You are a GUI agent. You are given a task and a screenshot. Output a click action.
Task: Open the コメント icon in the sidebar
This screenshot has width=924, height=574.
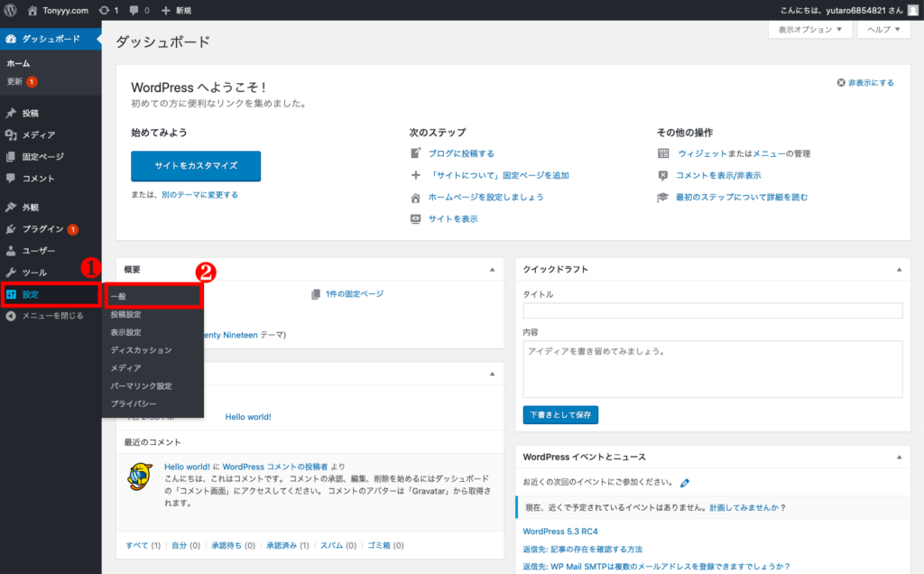point(11,178)
